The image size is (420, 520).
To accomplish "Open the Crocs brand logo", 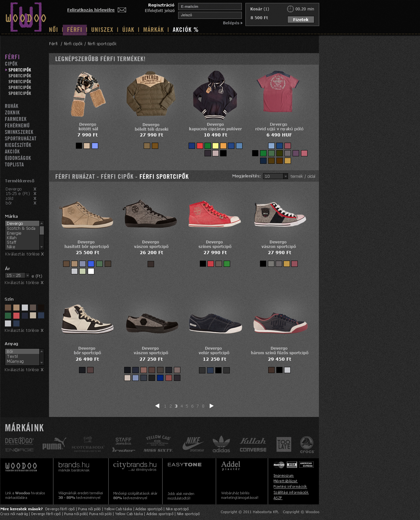I will click(x=307, y=445).
